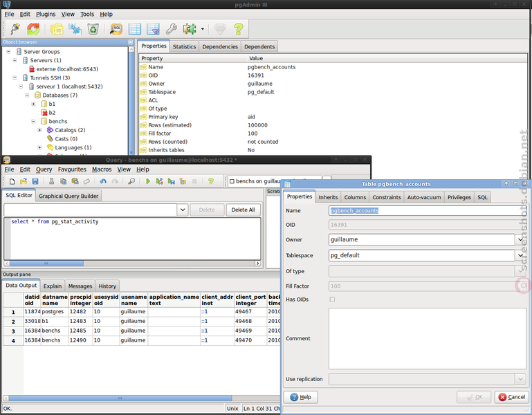The image size is (532, 415).
Task: Open the Messages tab in output pane
Action: click(80, 286)
